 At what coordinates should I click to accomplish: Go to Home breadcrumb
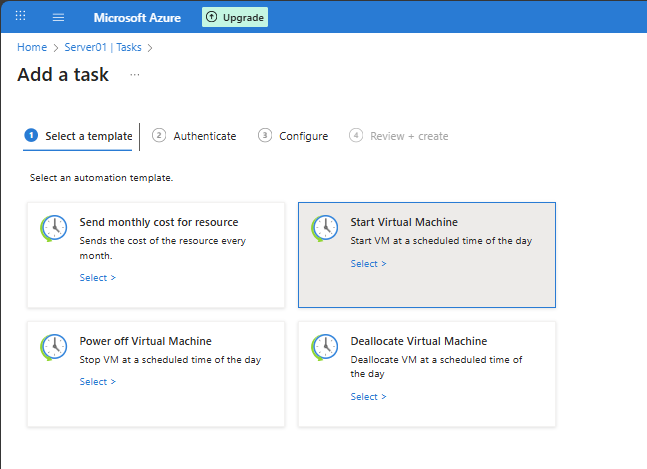32,47
